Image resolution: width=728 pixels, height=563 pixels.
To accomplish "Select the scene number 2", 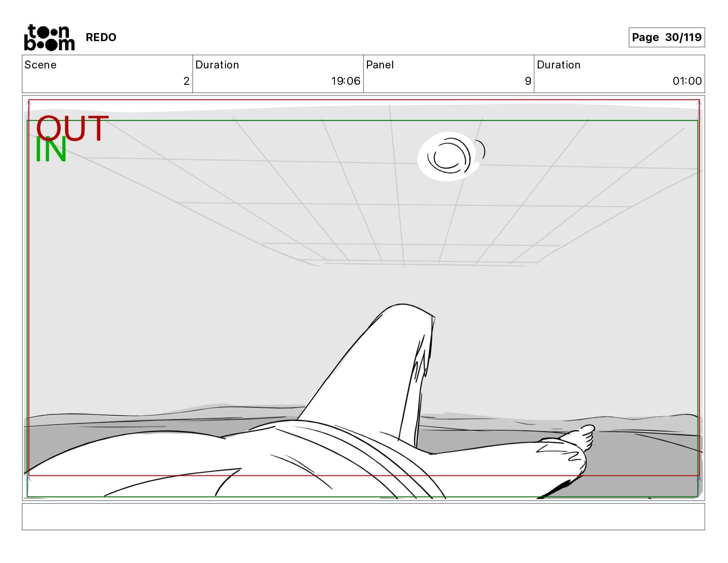I will point(186,81).
